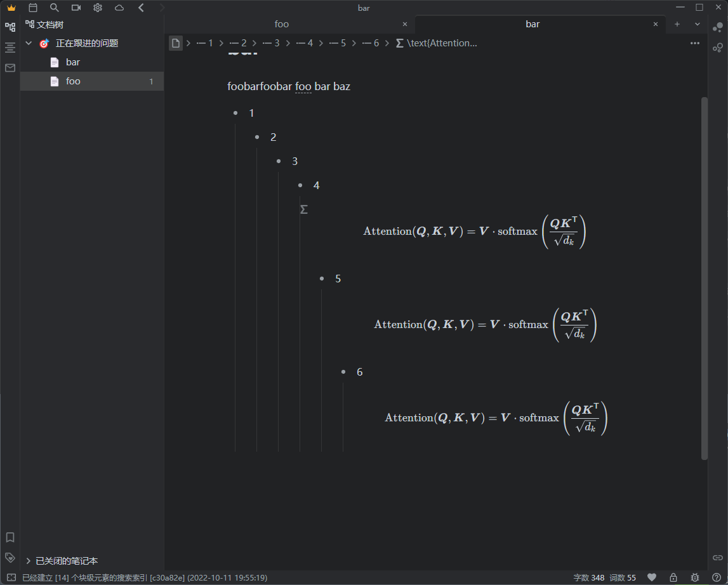Click the foobarfoobar paragraph text
Image resolution: width=728 pixels, height=585 pixels.
click(x=289, y=86)
